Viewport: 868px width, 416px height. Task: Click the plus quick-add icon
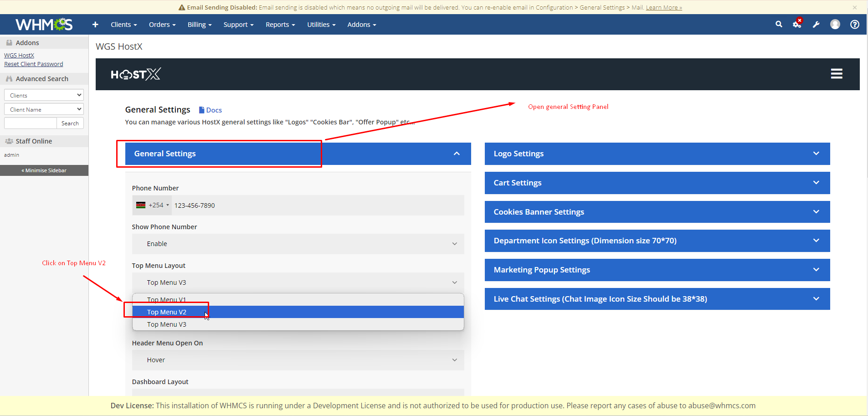(95, 25)
